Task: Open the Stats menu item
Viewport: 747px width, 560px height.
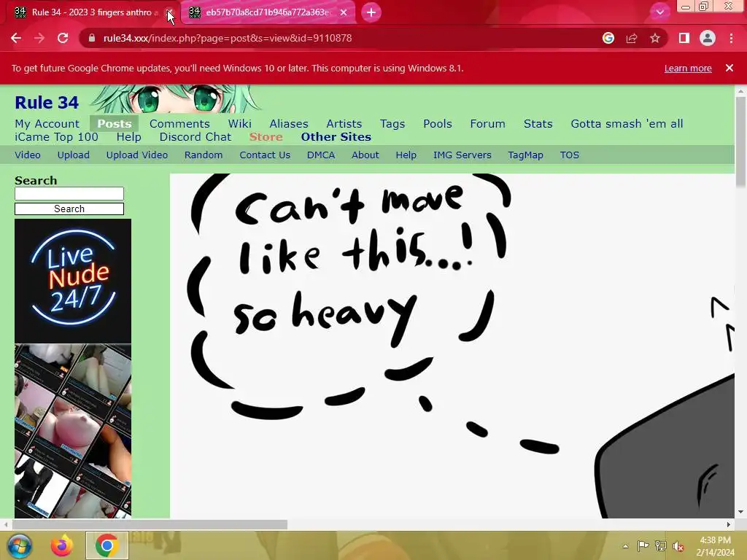Action: pos(538,124)
